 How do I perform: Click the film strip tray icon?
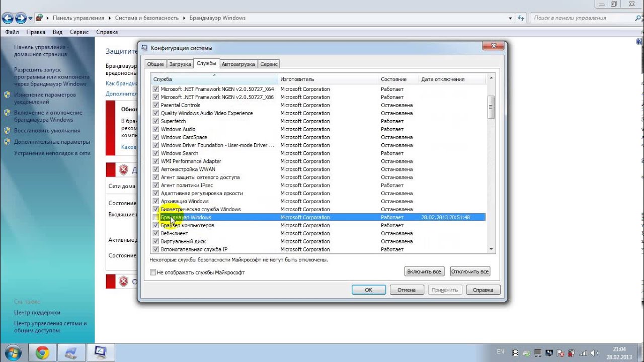click(x=515, y=353)
